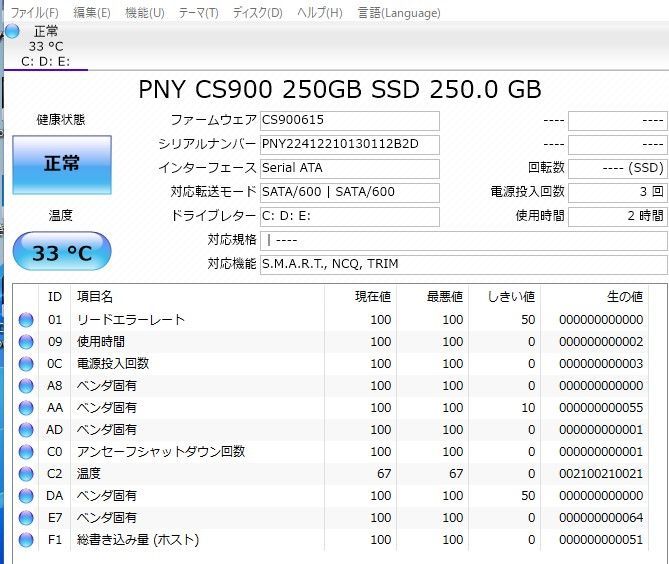The width and height of the screenshot is (669, 564).
Task: Click raw value 000000000055
Action: [601, 408]
